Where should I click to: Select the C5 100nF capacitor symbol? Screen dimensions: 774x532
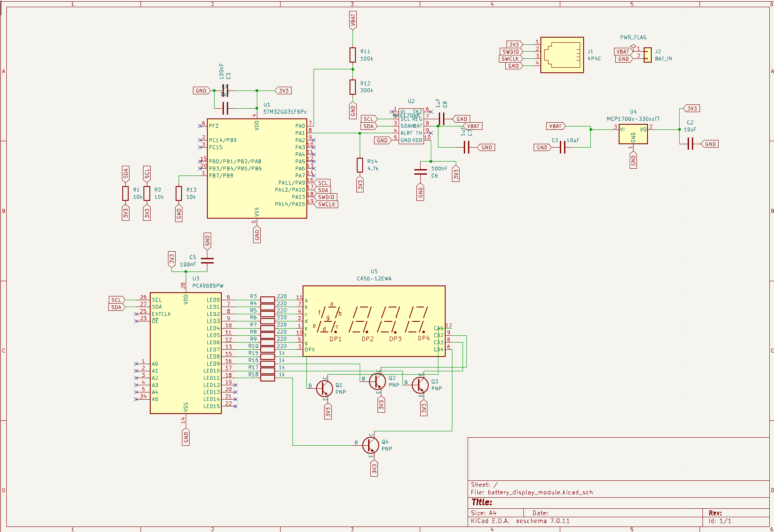[x=207, y=261]
